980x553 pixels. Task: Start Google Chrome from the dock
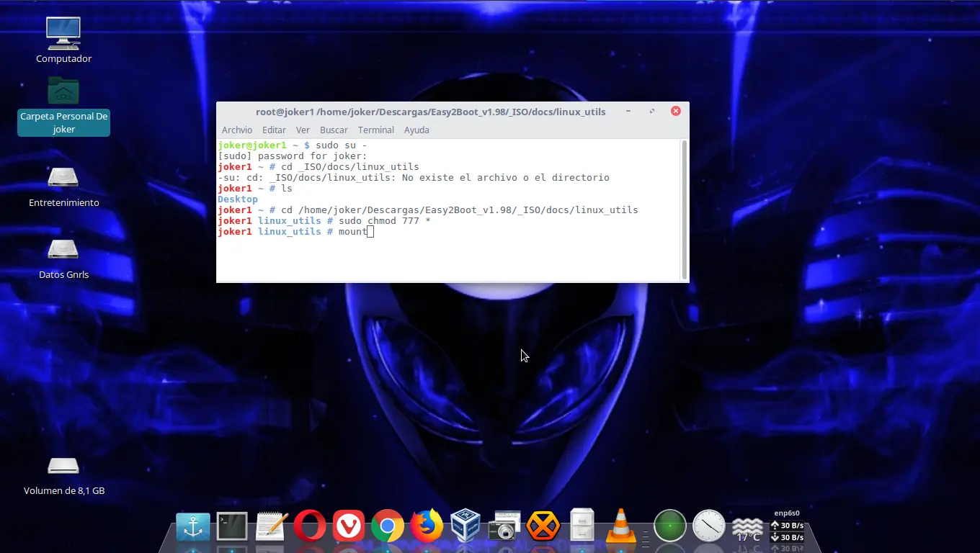(388, 526)
